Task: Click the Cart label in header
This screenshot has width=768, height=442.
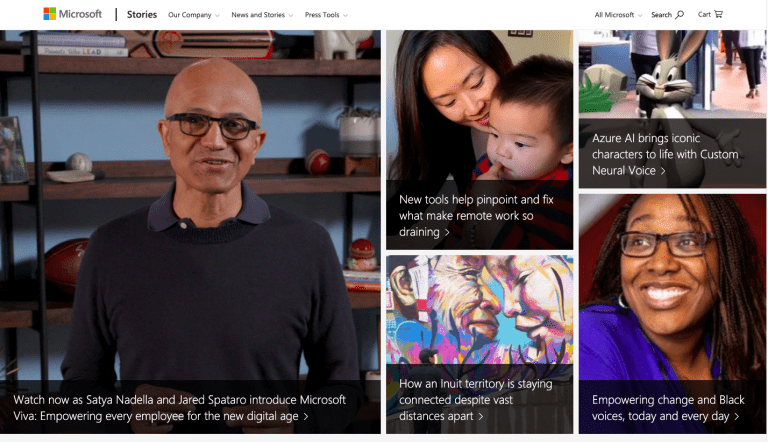Action: tap(704, 14)
